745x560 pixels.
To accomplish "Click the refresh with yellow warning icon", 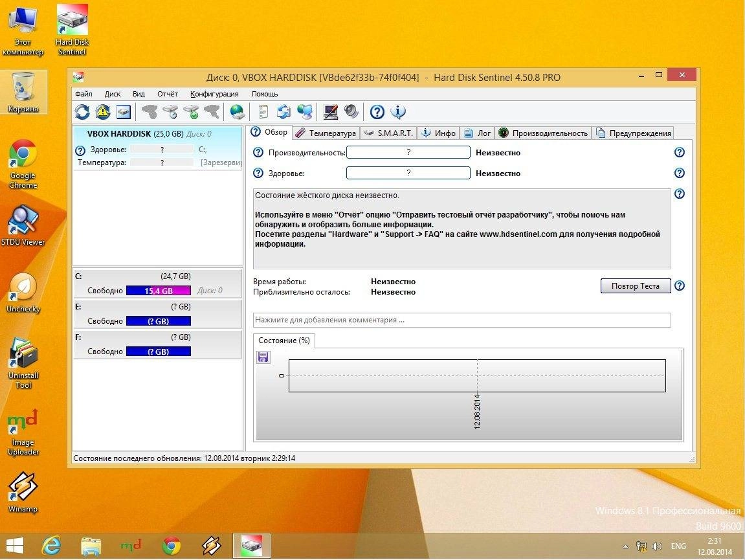I will tap(103, 112).
